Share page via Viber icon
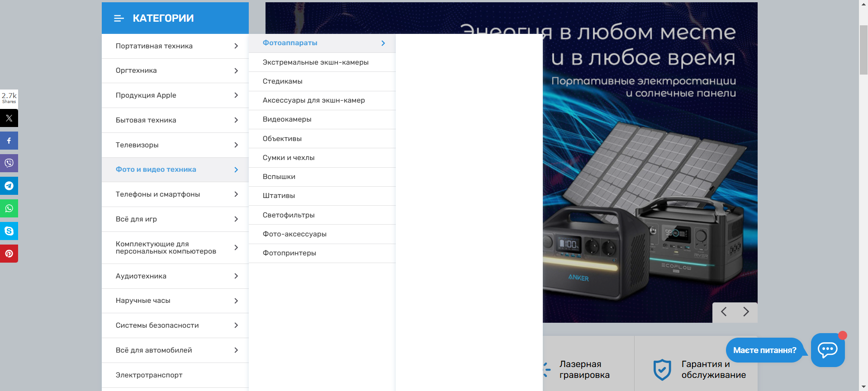 (9, 163)
